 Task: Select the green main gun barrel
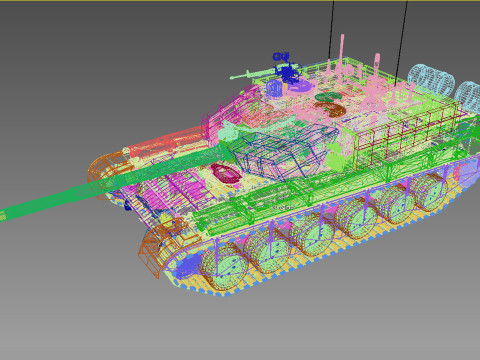(x=113, y=183)
